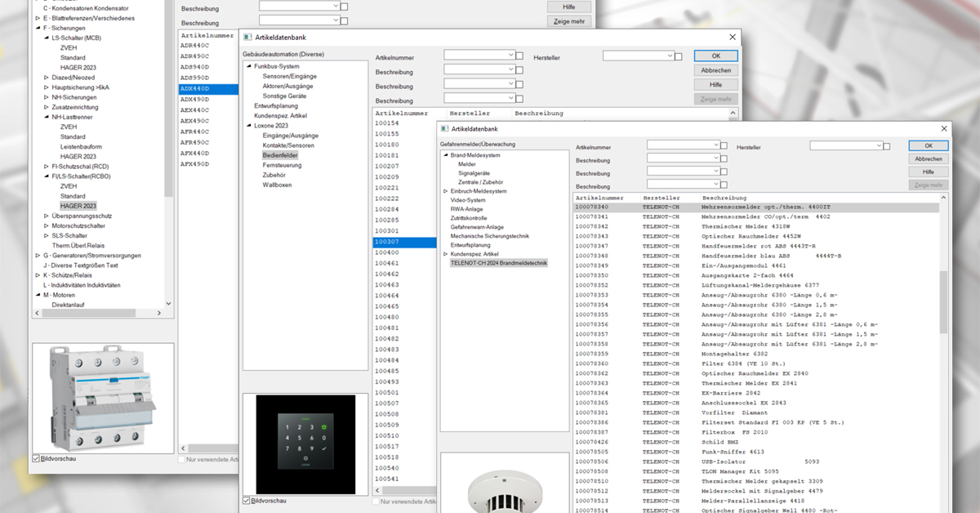This screenshot has width=980, height=513.
Task: Close the Gefahrenmelder Artikeldatenbank window
Action: pyautogui.click(x=943, y=129)
